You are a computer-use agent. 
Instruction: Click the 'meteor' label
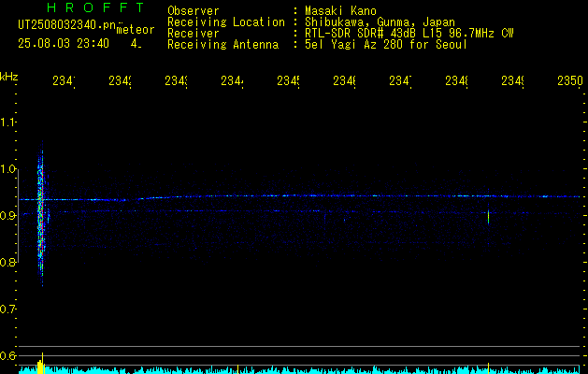(136, 30)
